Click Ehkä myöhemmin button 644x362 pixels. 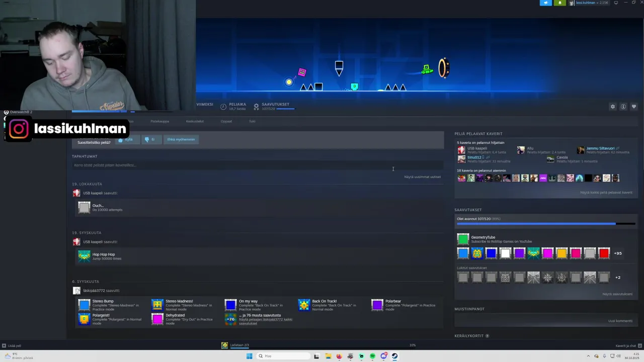pyautogui.click(x=181, y=139)
